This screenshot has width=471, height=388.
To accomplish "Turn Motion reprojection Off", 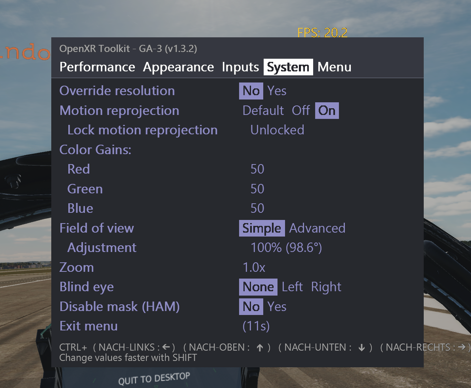I will (301, 110).
